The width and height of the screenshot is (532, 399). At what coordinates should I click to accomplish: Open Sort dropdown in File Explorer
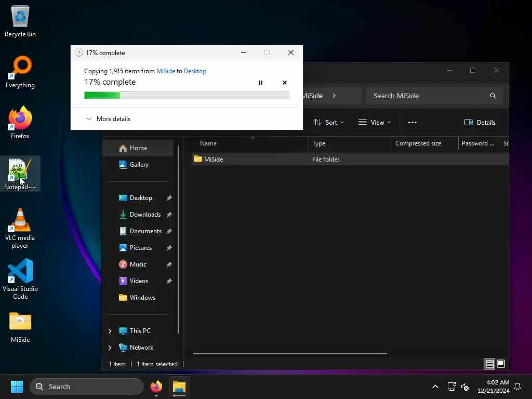tap(328, 123)
